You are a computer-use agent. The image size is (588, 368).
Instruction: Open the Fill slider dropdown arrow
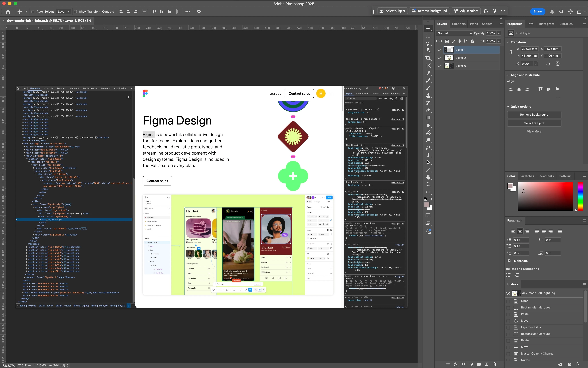coord(499,41)
